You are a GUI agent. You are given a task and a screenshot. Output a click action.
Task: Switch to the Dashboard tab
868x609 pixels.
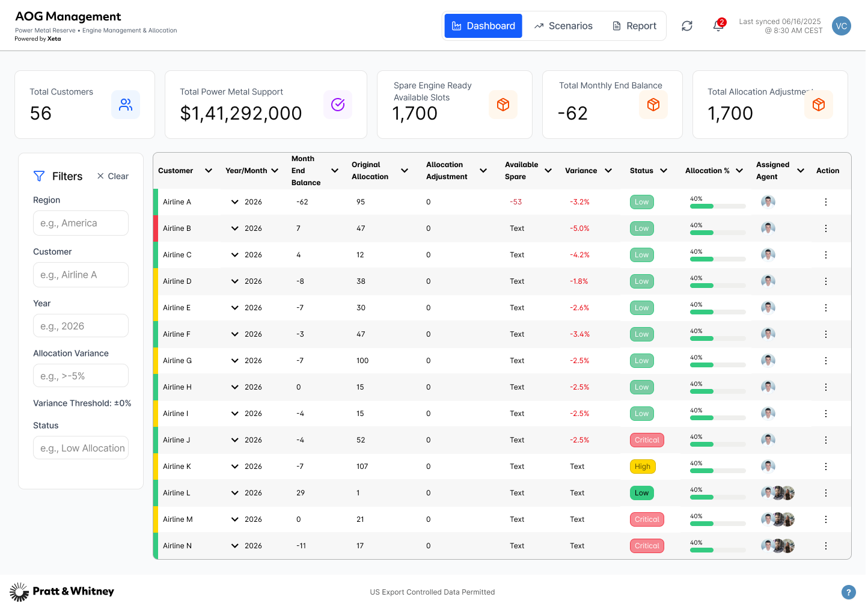click(x=483, y=26)
